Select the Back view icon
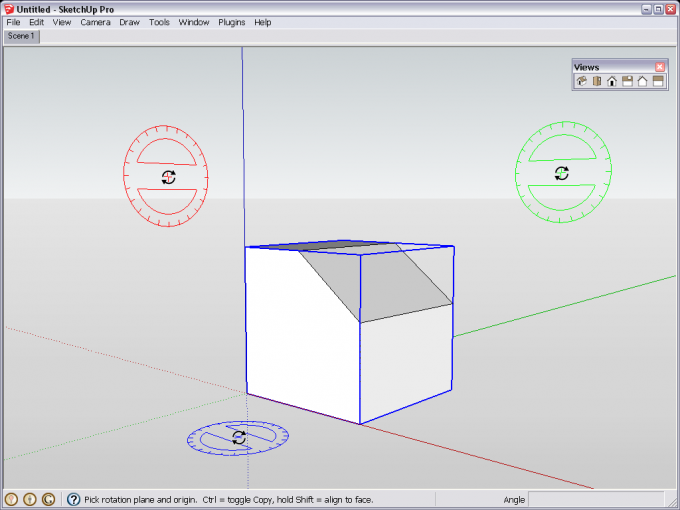 point(643,82)
